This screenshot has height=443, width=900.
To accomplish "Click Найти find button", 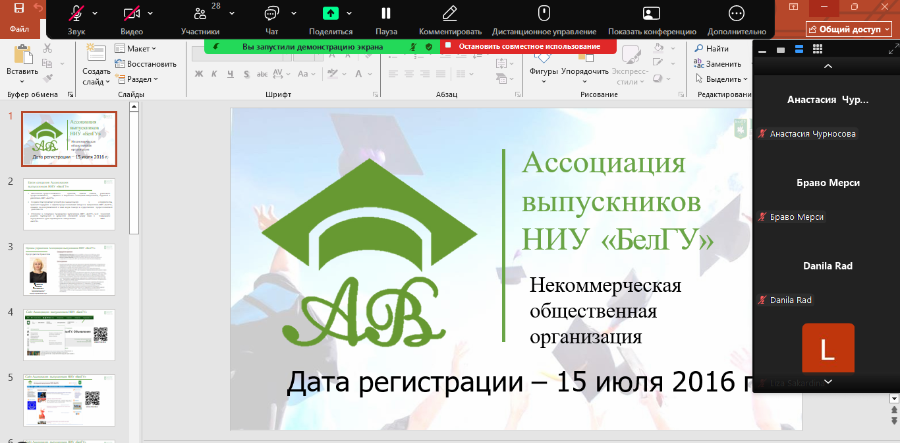I will coord(711,49).
